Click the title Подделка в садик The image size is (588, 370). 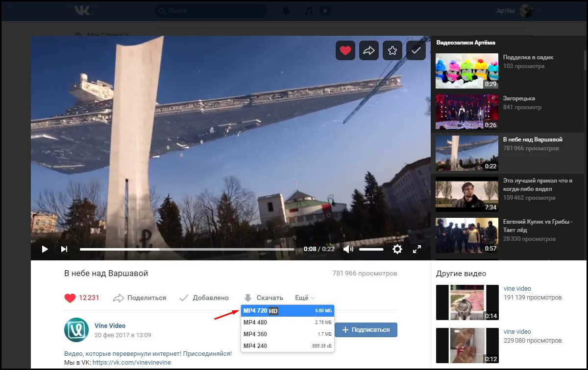pyautogui.click(x=528, y=57)
